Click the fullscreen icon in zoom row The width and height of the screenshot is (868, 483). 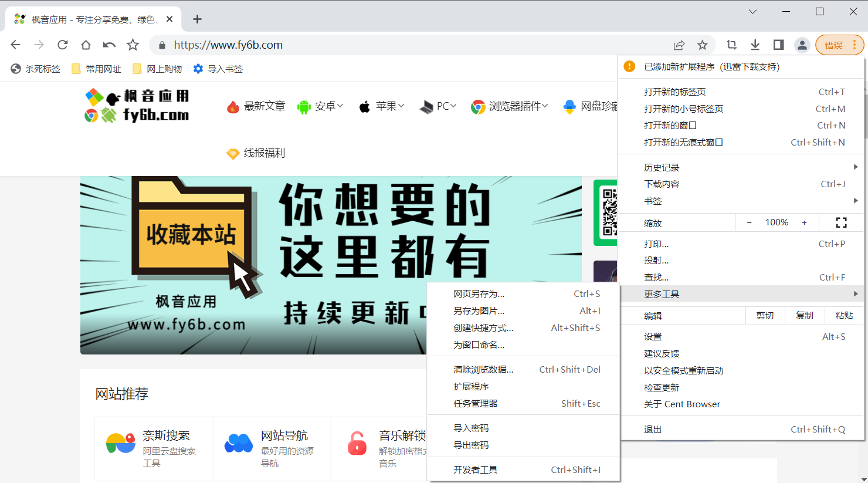click(841, 222)
